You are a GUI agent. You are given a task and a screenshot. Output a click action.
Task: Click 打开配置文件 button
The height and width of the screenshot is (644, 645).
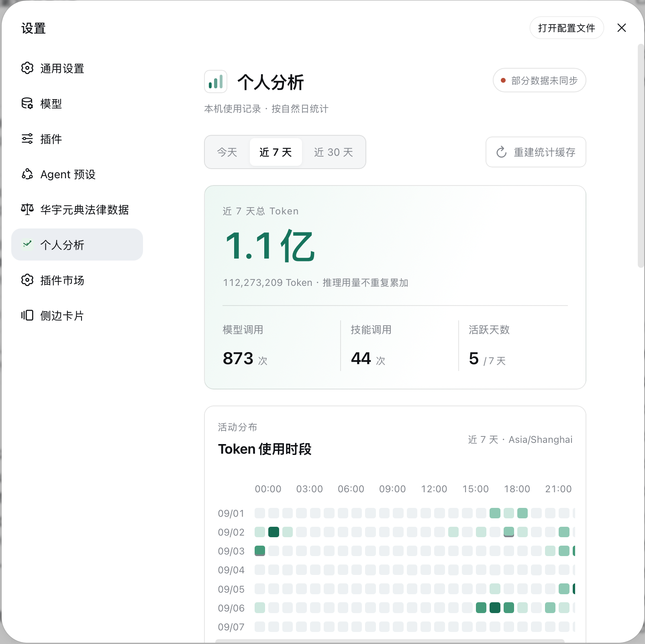pyautogui.click(x=567, y=28)
